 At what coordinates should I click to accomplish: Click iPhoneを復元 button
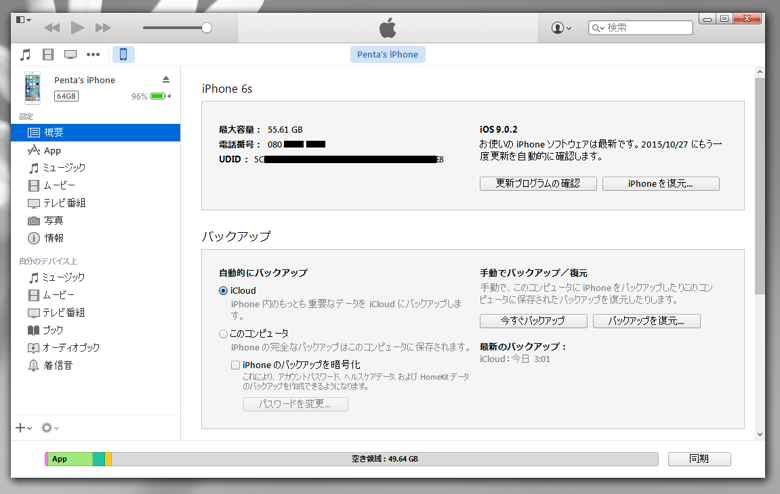pyautogui.click(x=660, y=184)
